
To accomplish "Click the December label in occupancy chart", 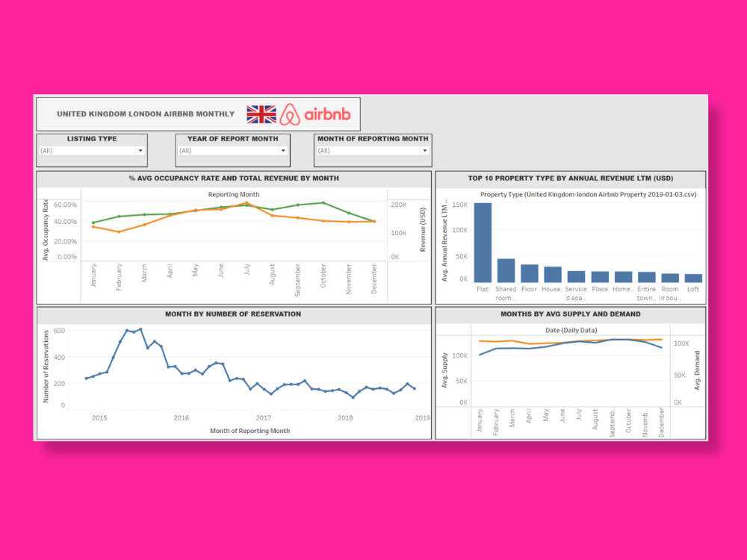I will tap(374, 279).
